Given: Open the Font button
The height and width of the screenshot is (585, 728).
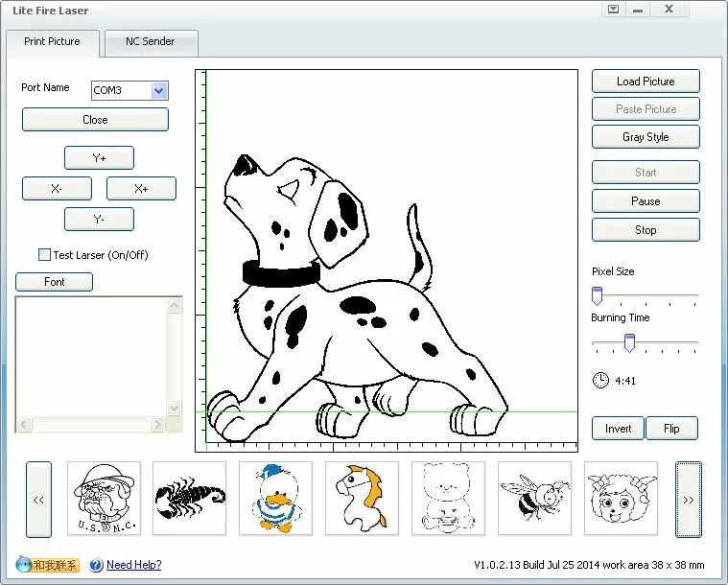Looking at the screenshot, I should point(55,282).
